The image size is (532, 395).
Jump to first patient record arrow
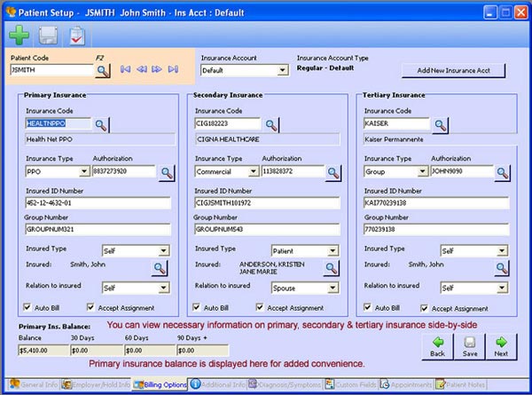click(x=125, y=69)
